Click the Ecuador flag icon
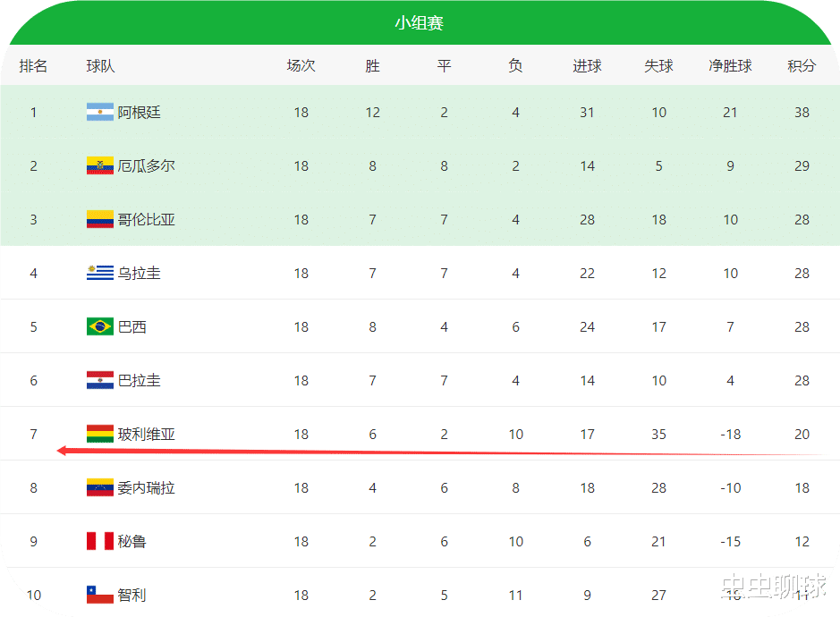The width and height of the screenshot is (840, 617). pos(99,166)
